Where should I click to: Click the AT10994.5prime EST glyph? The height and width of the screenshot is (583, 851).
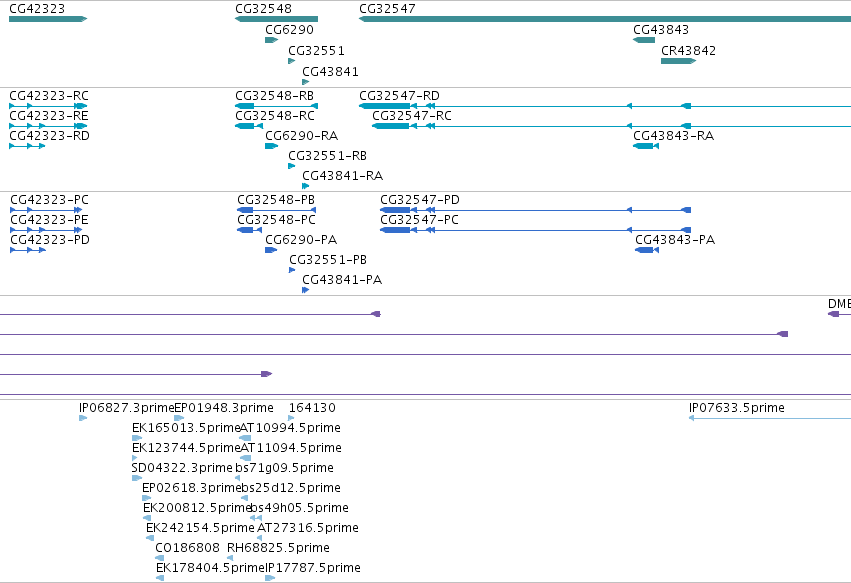(x=245, y=438)
